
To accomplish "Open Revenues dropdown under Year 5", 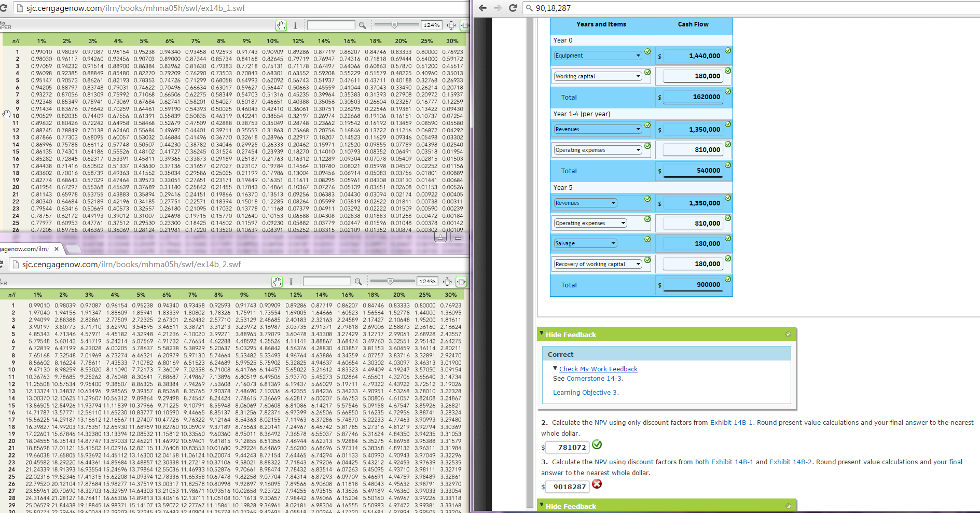I will click(x=586, y=203).
